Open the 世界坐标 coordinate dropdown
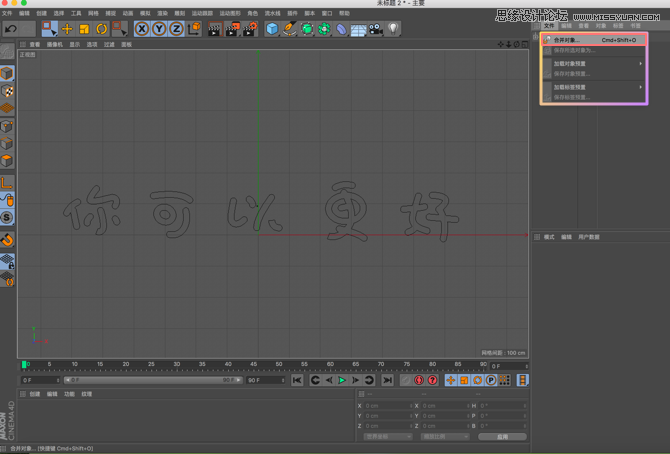Image resolution: width=670 pixels, height=454 pixels. click(x=388, y=436)
